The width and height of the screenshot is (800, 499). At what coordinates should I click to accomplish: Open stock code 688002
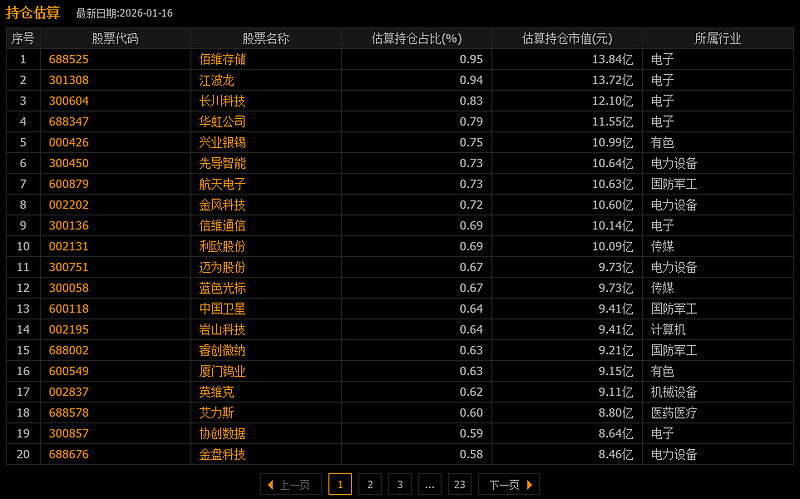pos(69,350)
